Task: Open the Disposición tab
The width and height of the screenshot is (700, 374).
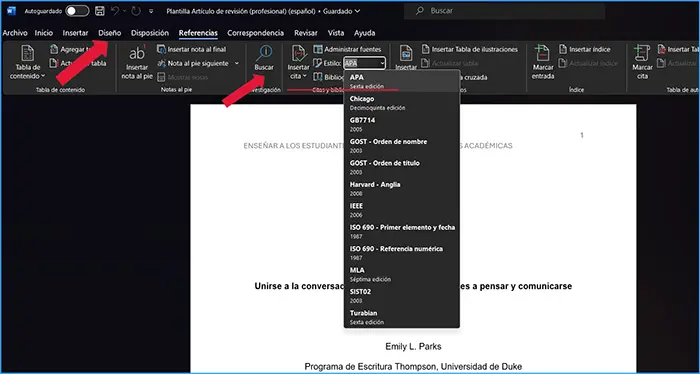Action: (x=150, y=33)
